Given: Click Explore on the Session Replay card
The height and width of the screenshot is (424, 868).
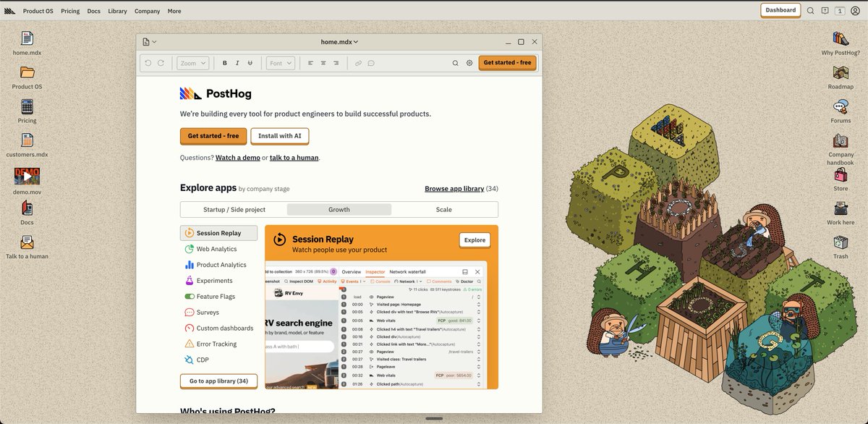Looking at the screenshot, I should coord(475,239).
